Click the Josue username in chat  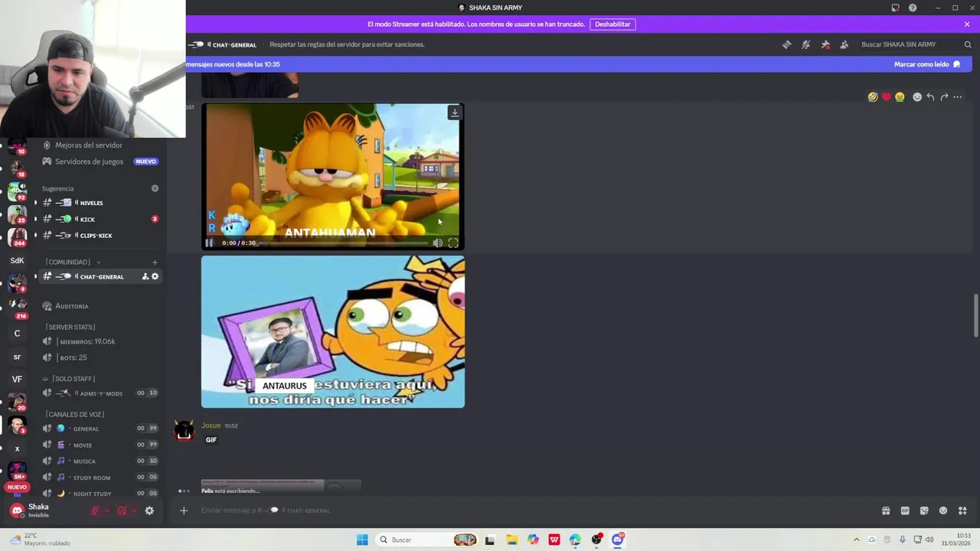click(x=211, y=425)
